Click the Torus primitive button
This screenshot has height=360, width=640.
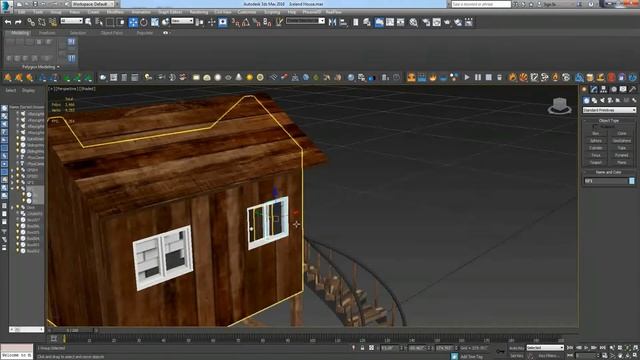click(596, 156)
